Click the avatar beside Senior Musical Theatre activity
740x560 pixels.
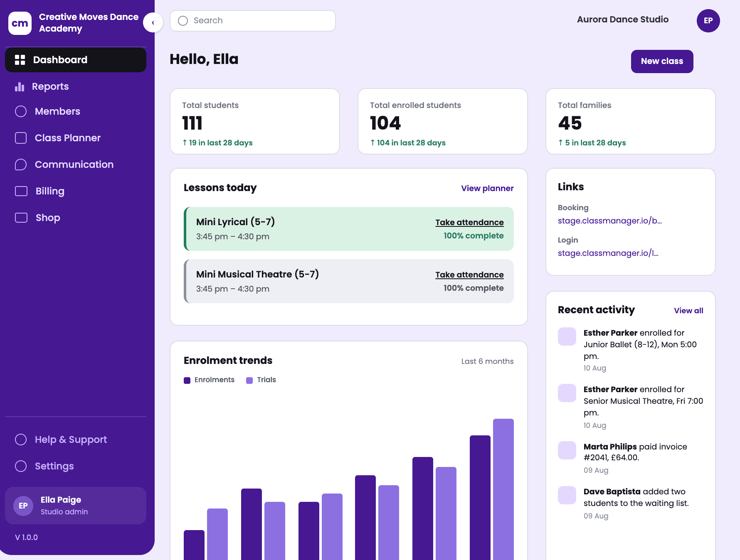pyautogui.click(x=567, y=393)
